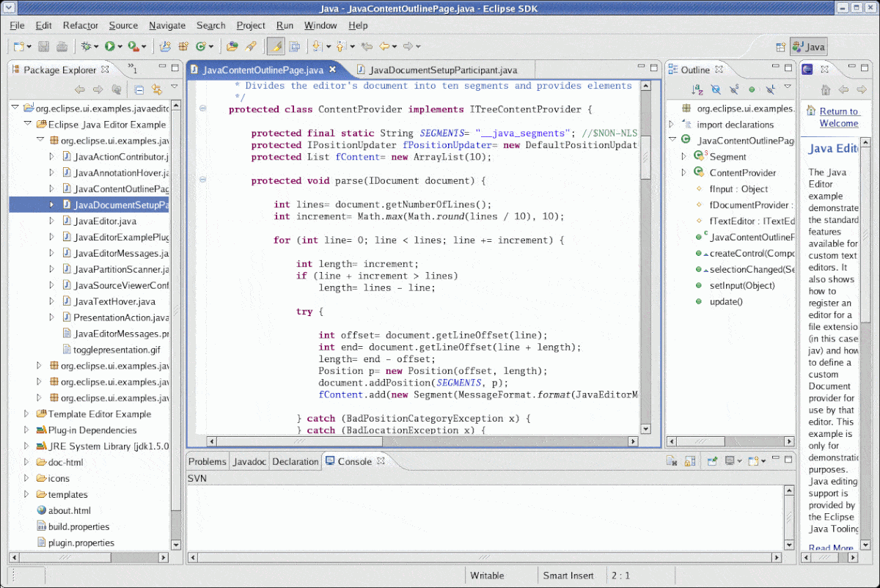Close the Outline view tab

pyautogui.click(x=719, y=70)
